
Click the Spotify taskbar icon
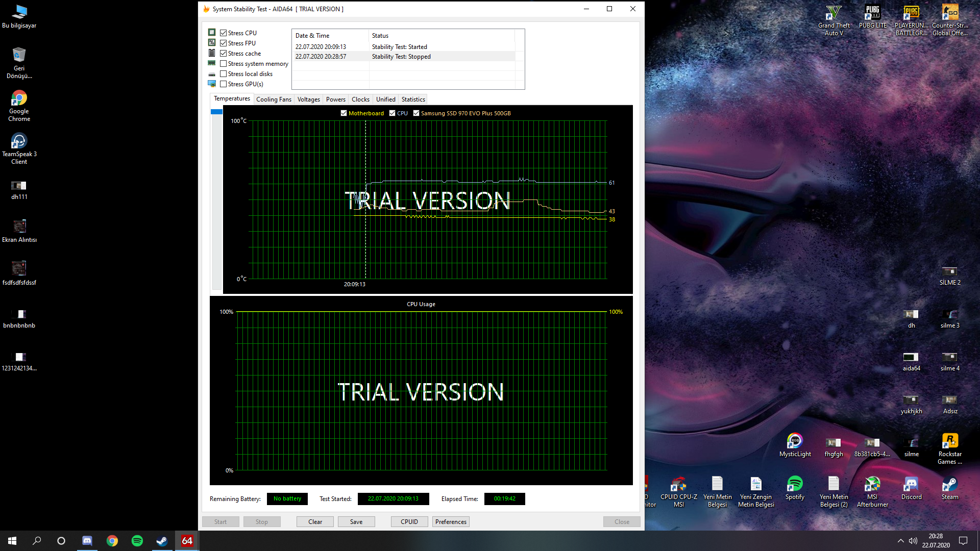pyautogui.click(x=137, y=541)
